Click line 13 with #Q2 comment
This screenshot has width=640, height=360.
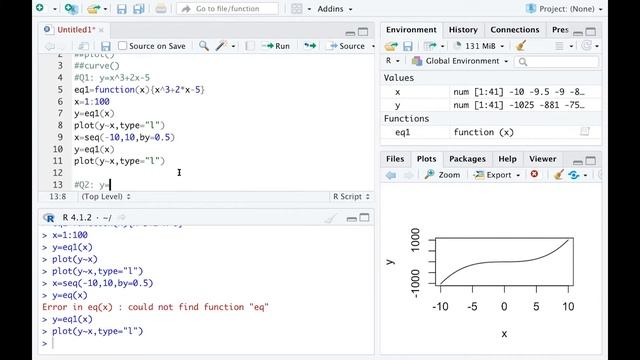92,185
